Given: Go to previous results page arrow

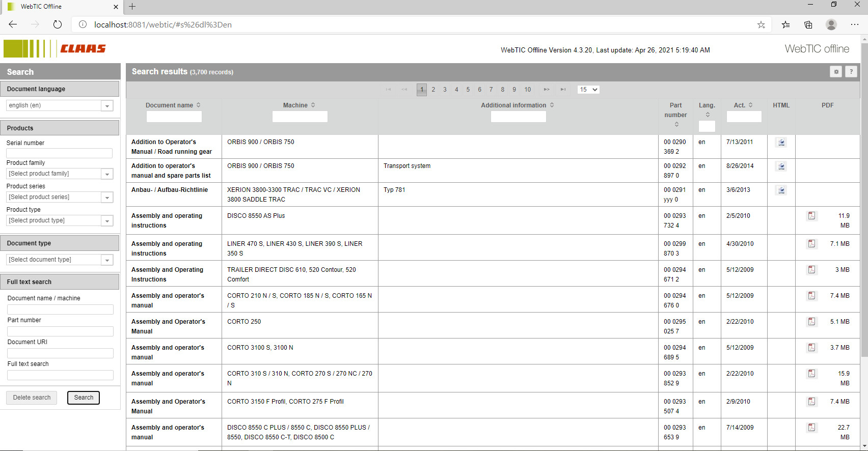Looking at the screenshot, I should (404, 90).
